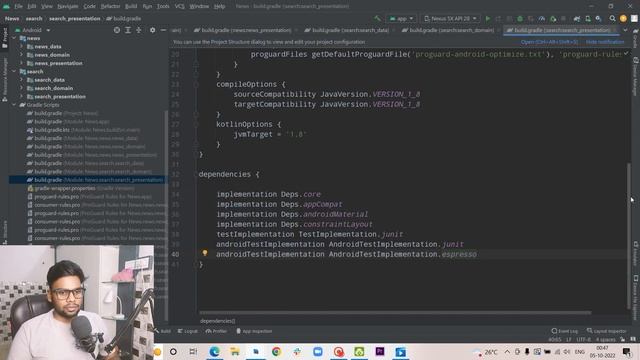Open Search Everywhere magnifier icon
Viewport: 640px width, 360px height.
612,18
